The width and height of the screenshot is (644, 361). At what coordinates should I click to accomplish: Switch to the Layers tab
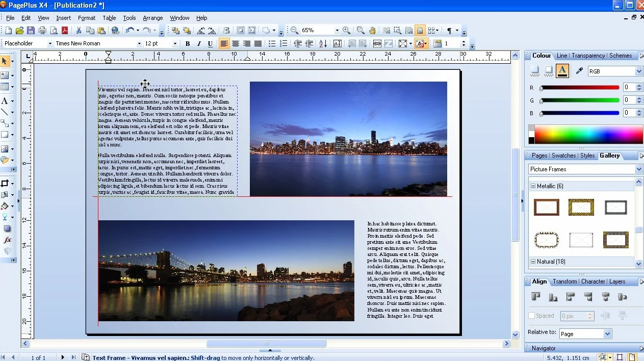click(617, 281)
